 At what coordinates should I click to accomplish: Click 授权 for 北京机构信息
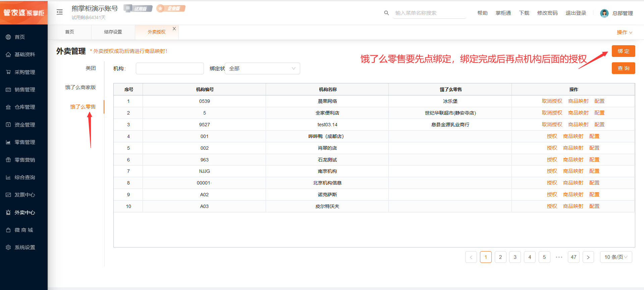pyautogui.click(x=552, y=183)
